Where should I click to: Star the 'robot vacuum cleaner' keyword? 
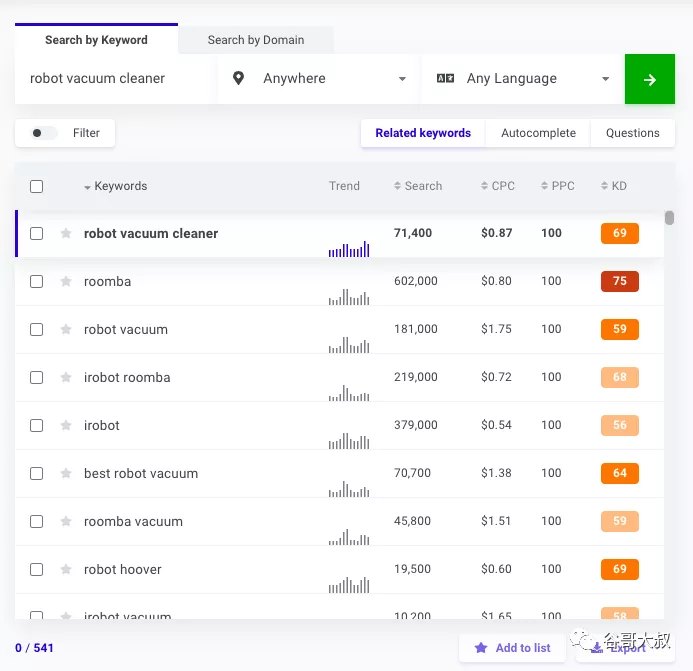pos(66,233)
